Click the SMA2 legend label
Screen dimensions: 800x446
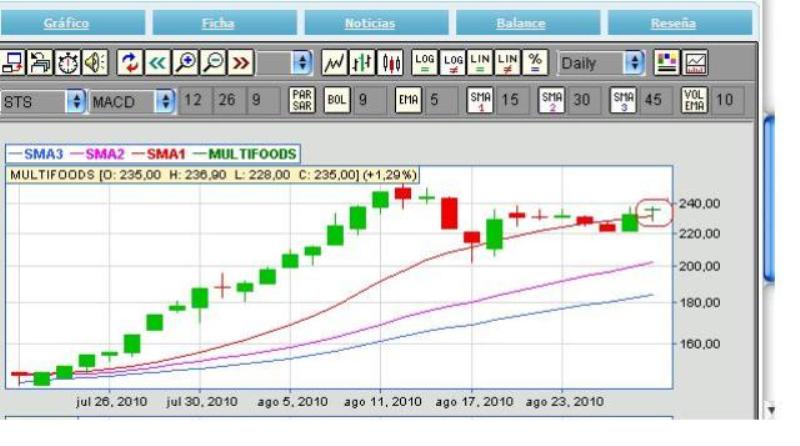[x=105, y=154]
